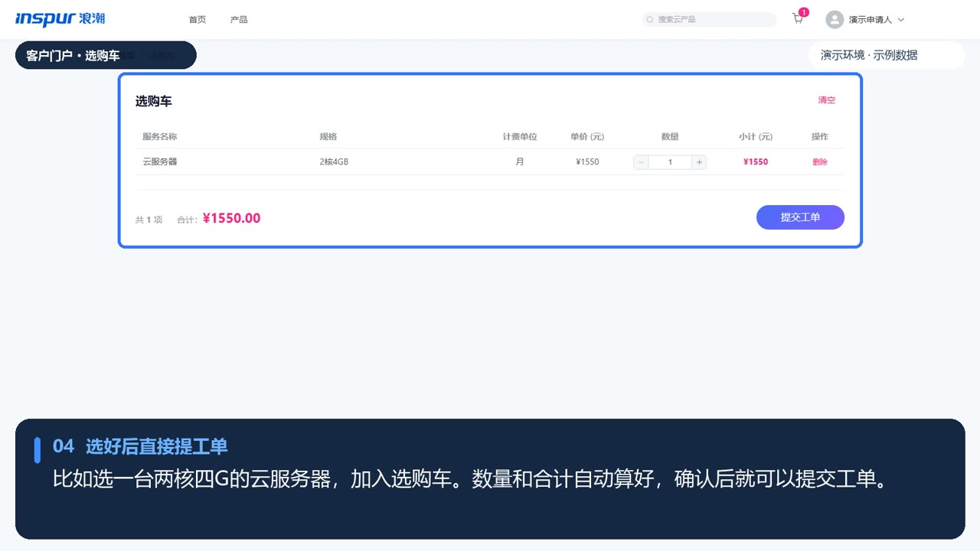Click the Inspur 浪潮 logo
The image size is (980, 551).
pyautogui.click(x=60, y=19)
